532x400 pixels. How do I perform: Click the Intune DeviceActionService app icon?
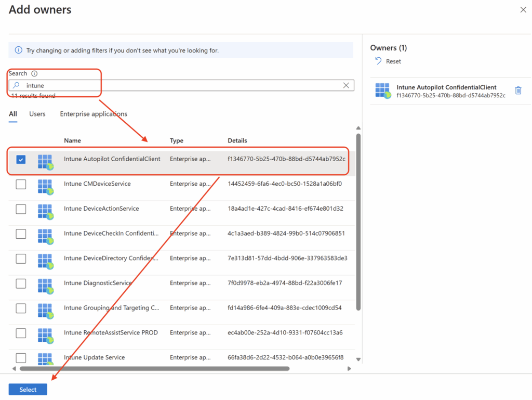click(x=46, y=212)
